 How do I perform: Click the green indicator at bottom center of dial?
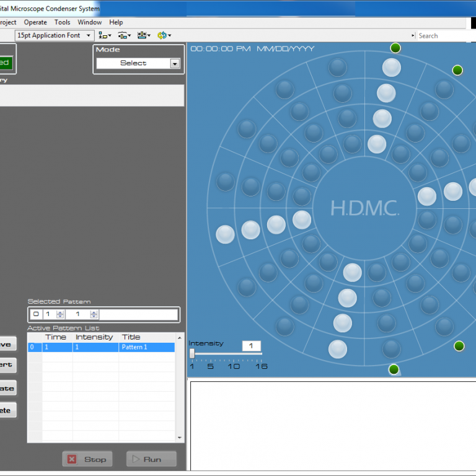pyautogui.click(x=394, y=369)
